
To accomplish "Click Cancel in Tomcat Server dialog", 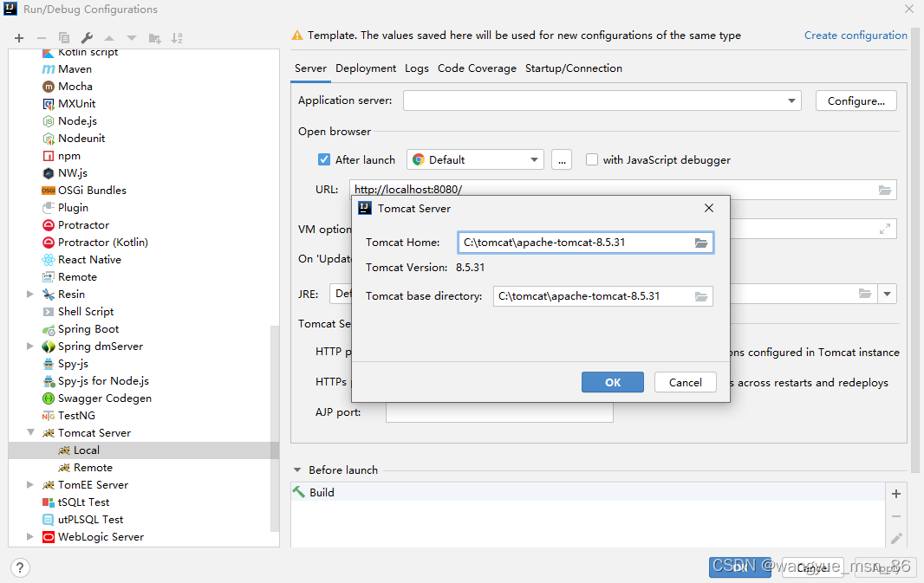I will [x=686, y=382].
